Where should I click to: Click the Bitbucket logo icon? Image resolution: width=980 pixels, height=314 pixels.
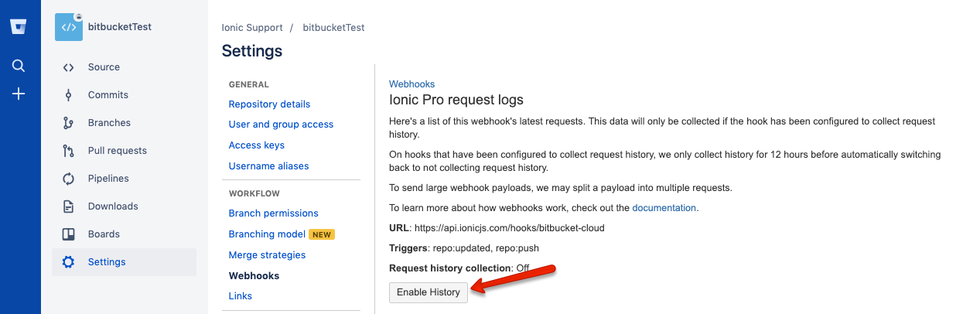pos(19,27)
